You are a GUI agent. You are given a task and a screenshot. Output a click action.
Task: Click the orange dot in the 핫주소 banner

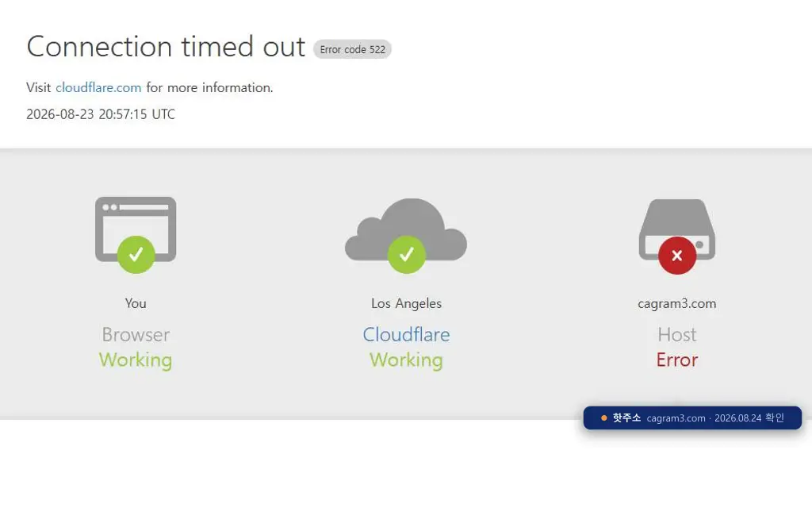603,418
